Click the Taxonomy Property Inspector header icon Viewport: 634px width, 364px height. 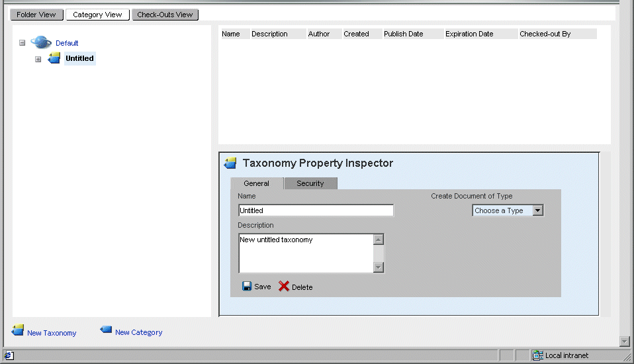[230, 163]
